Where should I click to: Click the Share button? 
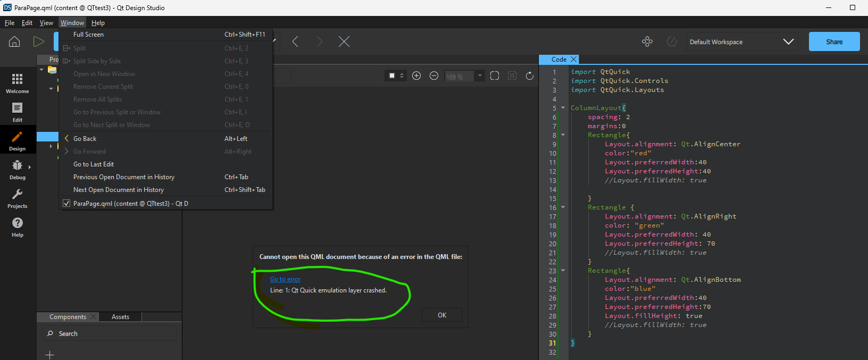click(x=834, y=41)
